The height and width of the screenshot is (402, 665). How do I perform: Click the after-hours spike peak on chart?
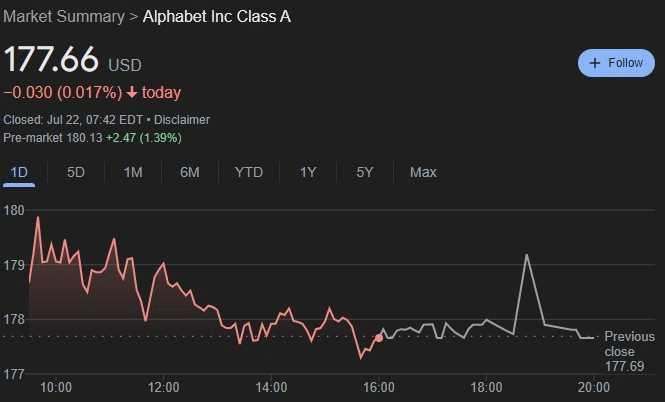coord(526,255)
